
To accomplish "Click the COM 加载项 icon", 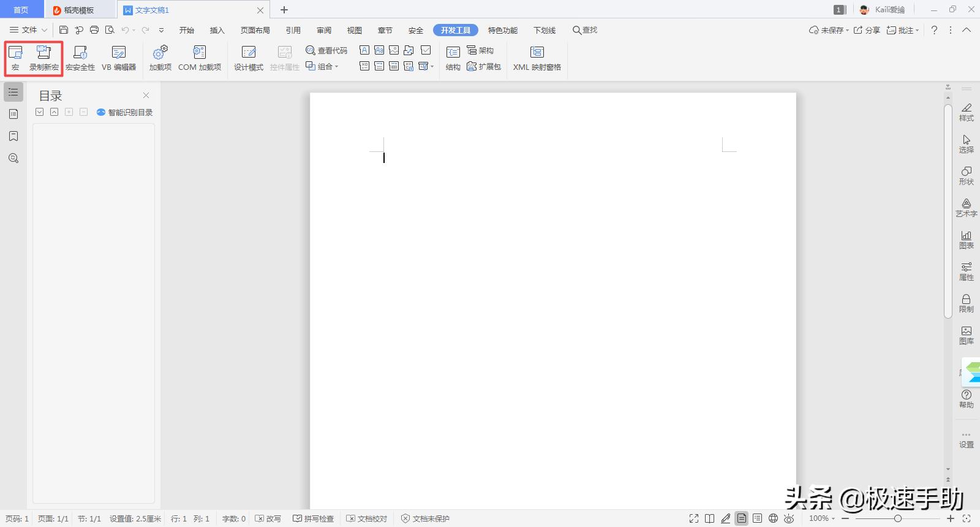I will 200,53.
